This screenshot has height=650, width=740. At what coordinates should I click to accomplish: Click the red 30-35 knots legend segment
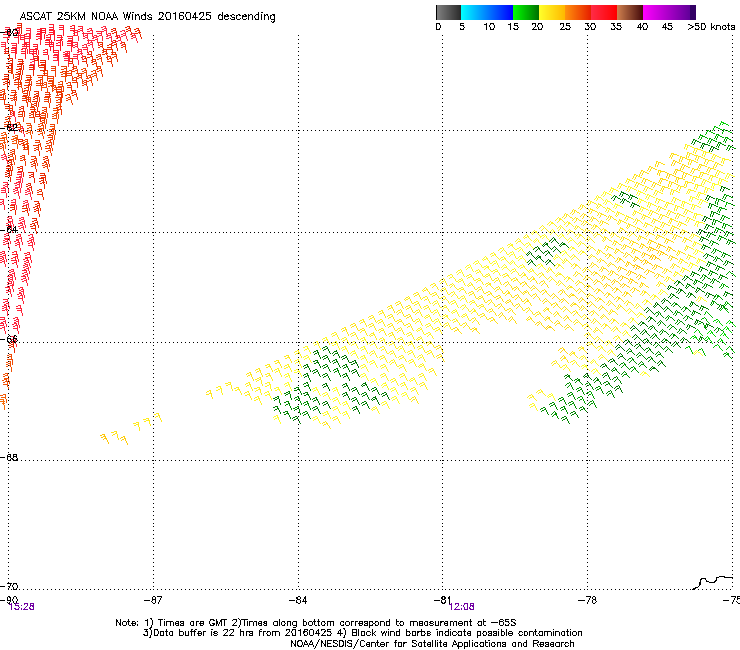(x=604, y=12)
